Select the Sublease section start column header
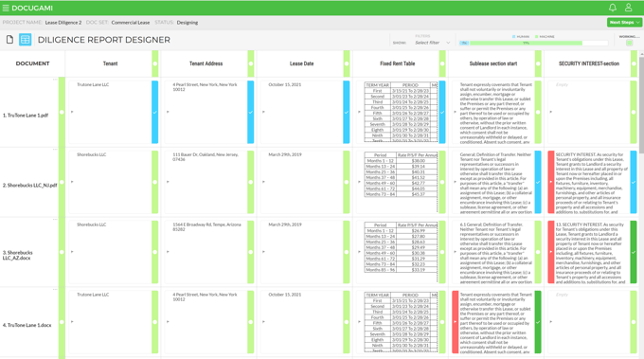The width and height of the screenshot is (644, 359). point(493,63)
